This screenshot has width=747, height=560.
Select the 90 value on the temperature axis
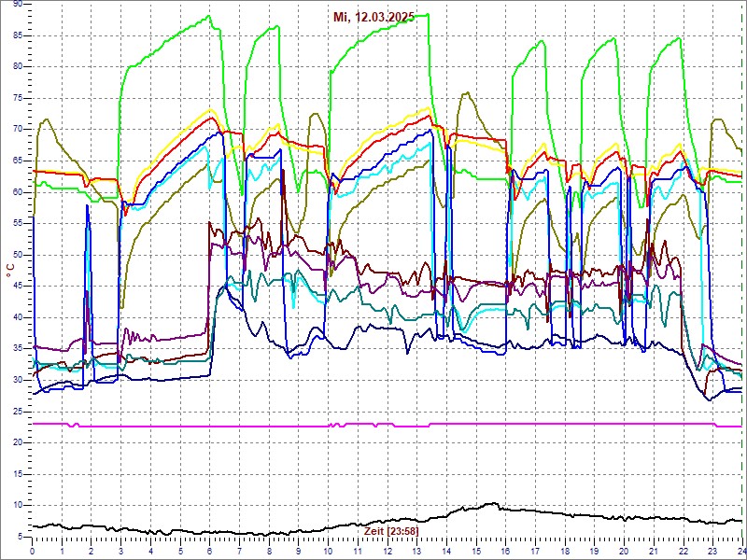click(17, 4)
